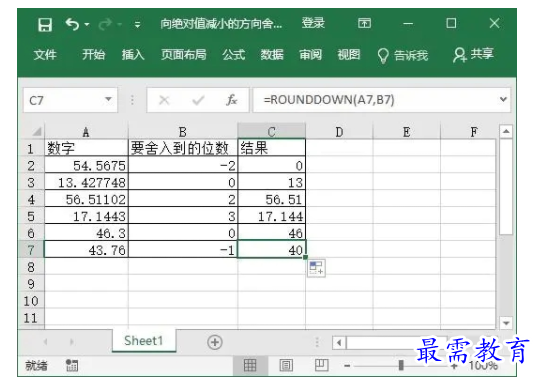
Task: Click vertical scrollbar down arrow
Action: pos(506,323)
